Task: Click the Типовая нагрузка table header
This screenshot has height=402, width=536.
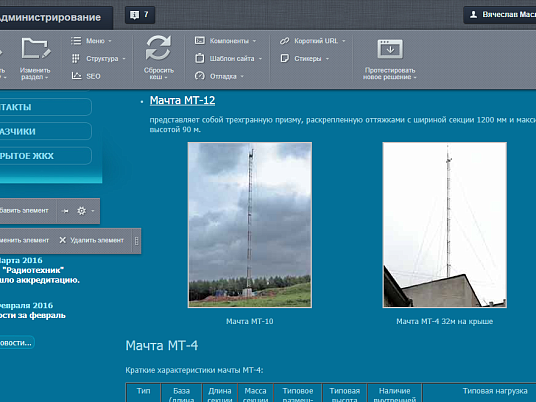Action: [x=479, y=393]
